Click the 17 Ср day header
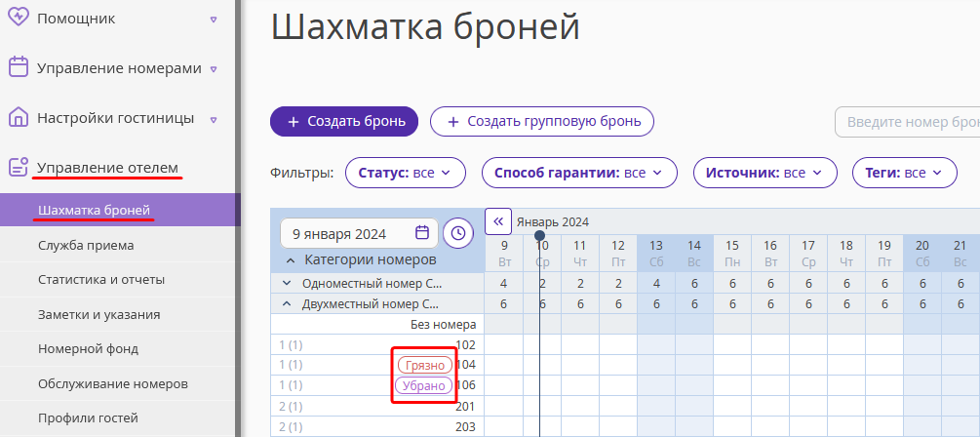 click(x=808, y=254)
